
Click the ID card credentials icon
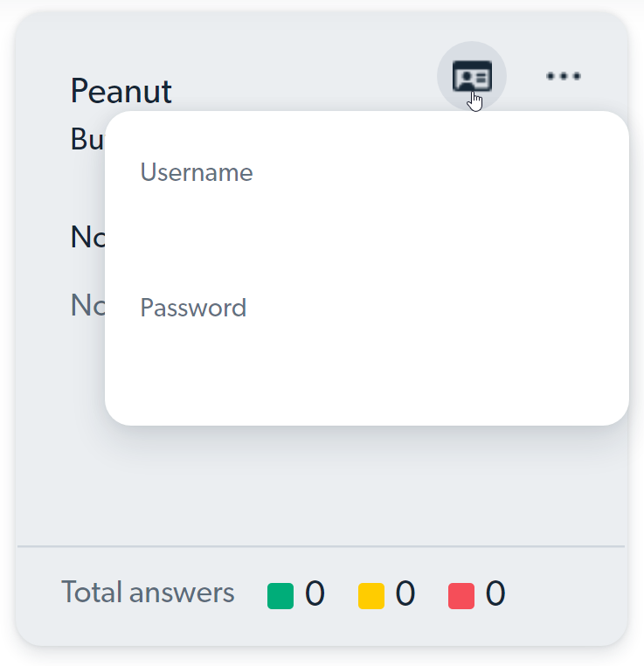pyautogui.click(x=472, y=76)
